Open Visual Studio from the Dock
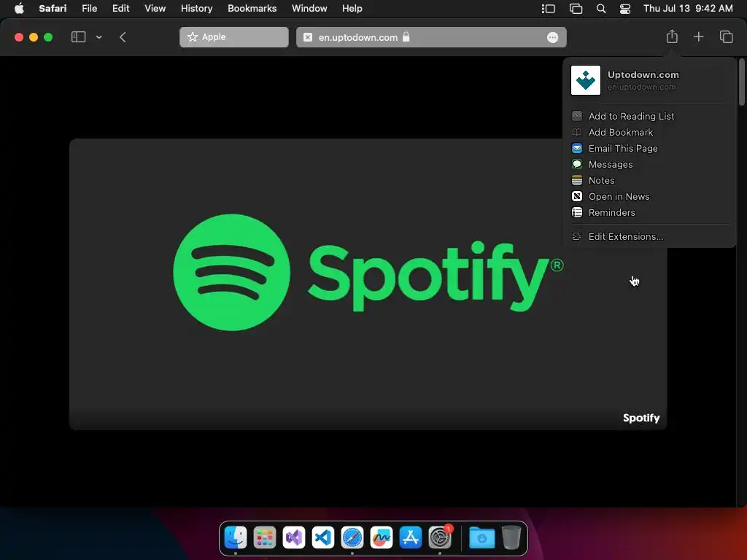Viewport: 747px width, 560px height. (294, 538)
